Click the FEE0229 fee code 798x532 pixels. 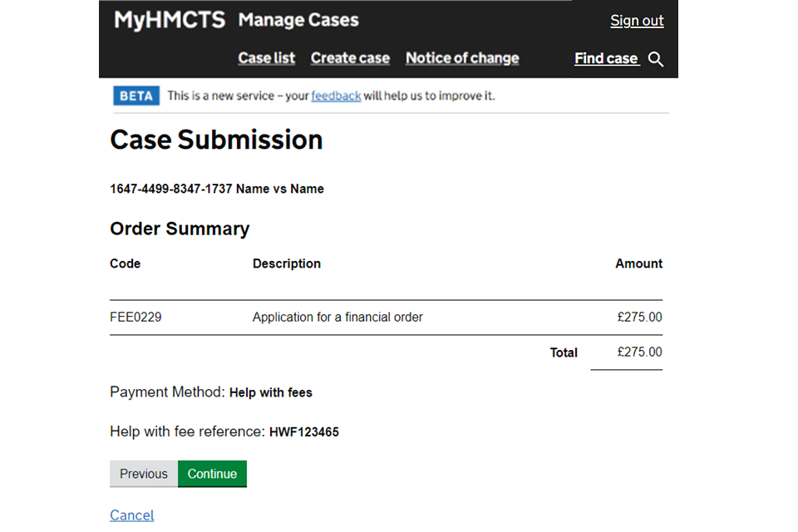point(135,317)
